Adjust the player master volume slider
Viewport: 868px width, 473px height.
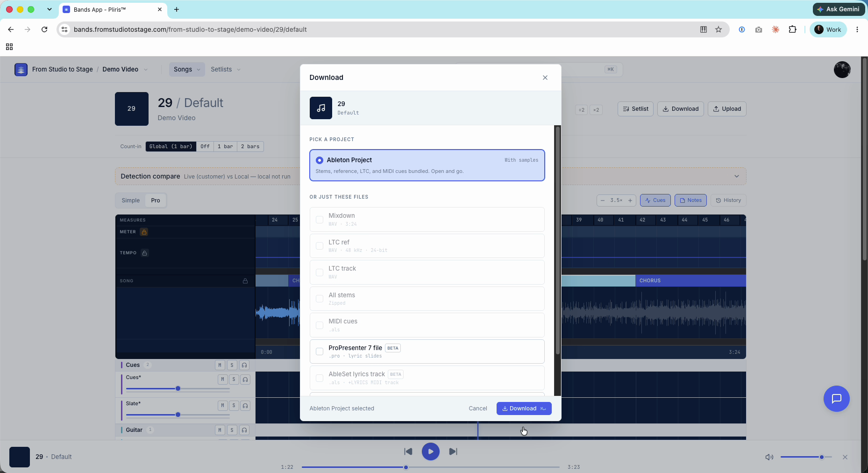tap(806, 457)
